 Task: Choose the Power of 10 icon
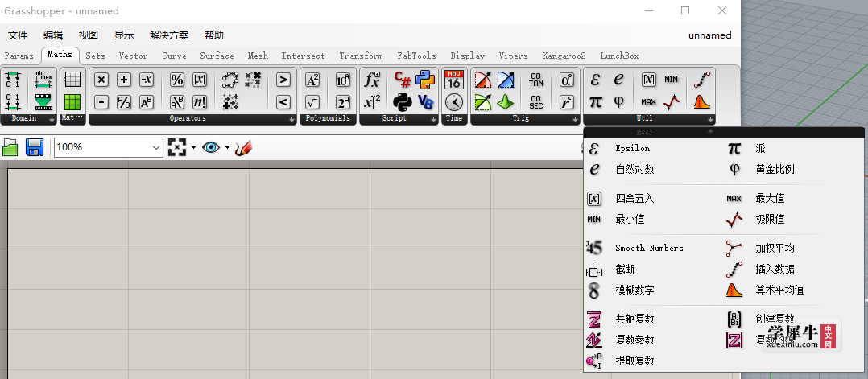coord(343,80)
